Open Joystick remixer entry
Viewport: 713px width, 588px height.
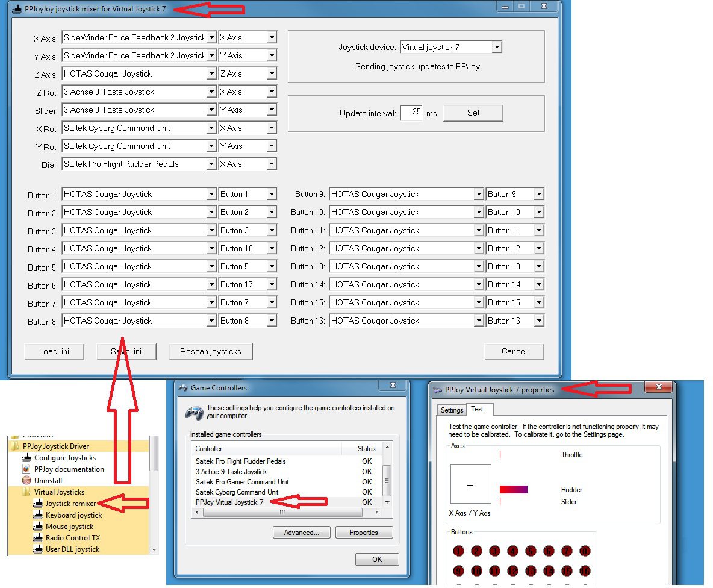click(70, 504)
